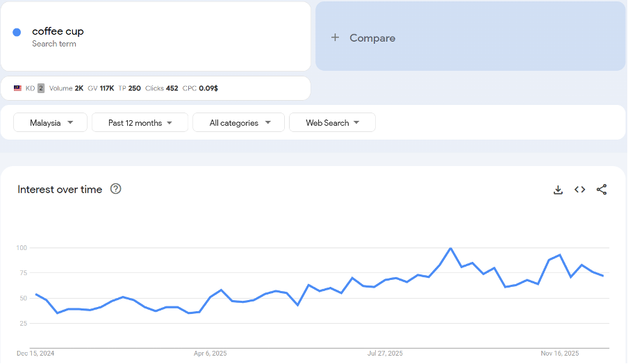Click the blue dot beside coffee cup
Screen dimensions: 628x364
[17, 32]
